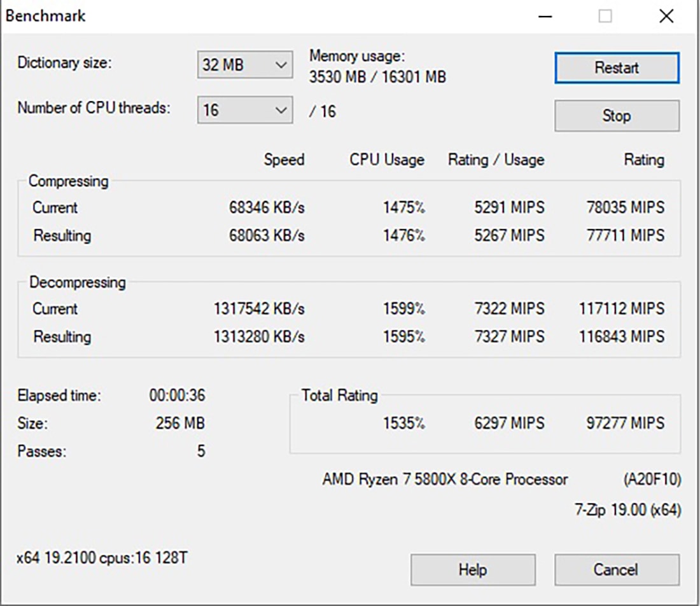Select the Decompressing current speed 1317542 KB/s
Screen dimensions: 700x606
coord(259,309)
